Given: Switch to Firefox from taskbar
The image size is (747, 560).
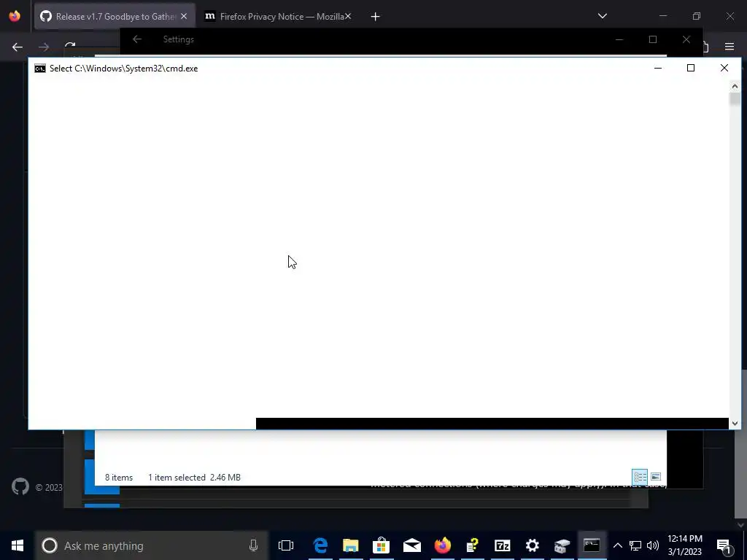Looking at the screenshot, I should click(x=442, y=545).
